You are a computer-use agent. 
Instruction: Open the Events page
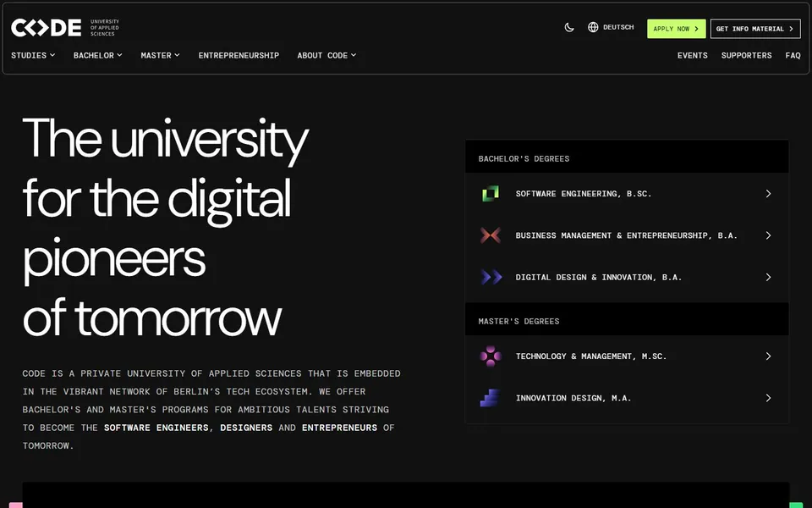click(x=693, y=55)
